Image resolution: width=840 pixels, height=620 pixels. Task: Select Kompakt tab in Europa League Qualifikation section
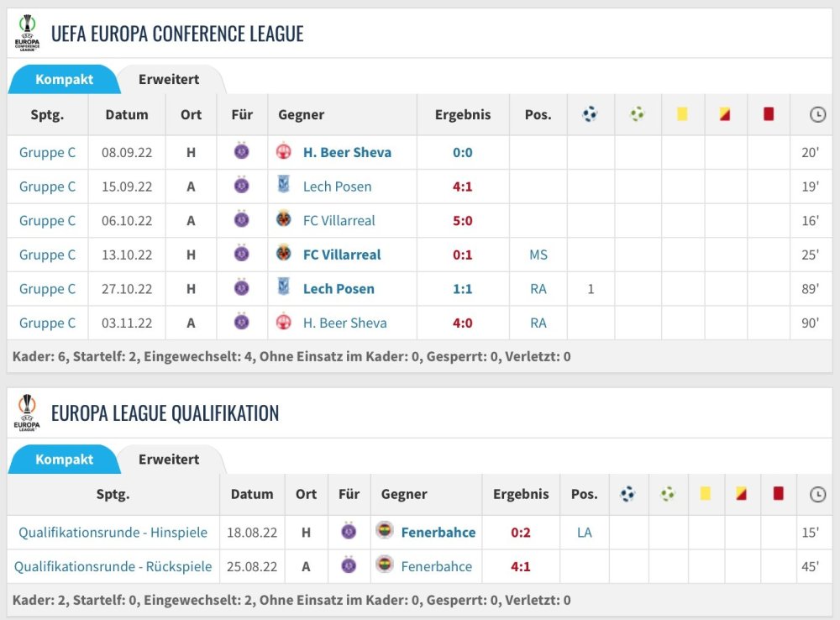coord(64,460)
